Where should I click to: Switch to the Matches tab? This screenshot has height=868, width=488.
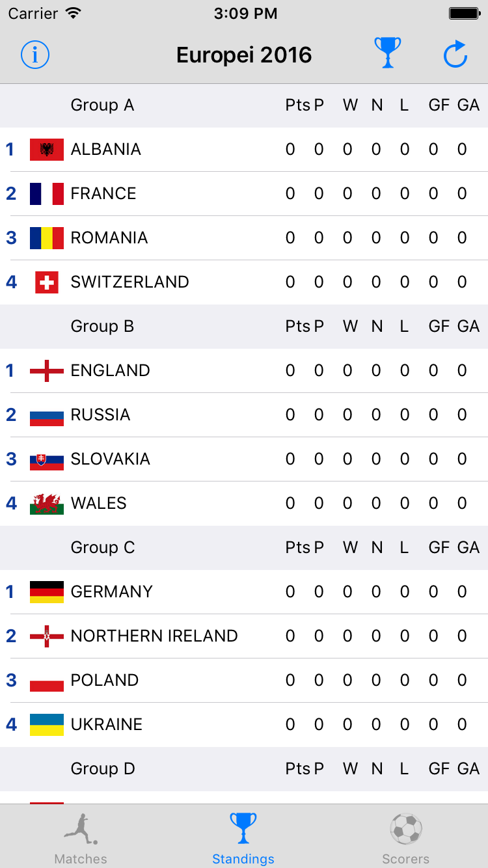pyautogui.click(x=81, y=839)
